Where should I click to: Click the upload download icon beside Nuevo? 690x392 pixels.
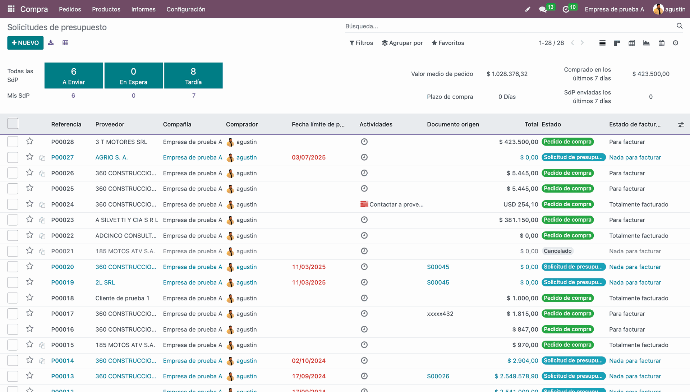pos(51,43)
